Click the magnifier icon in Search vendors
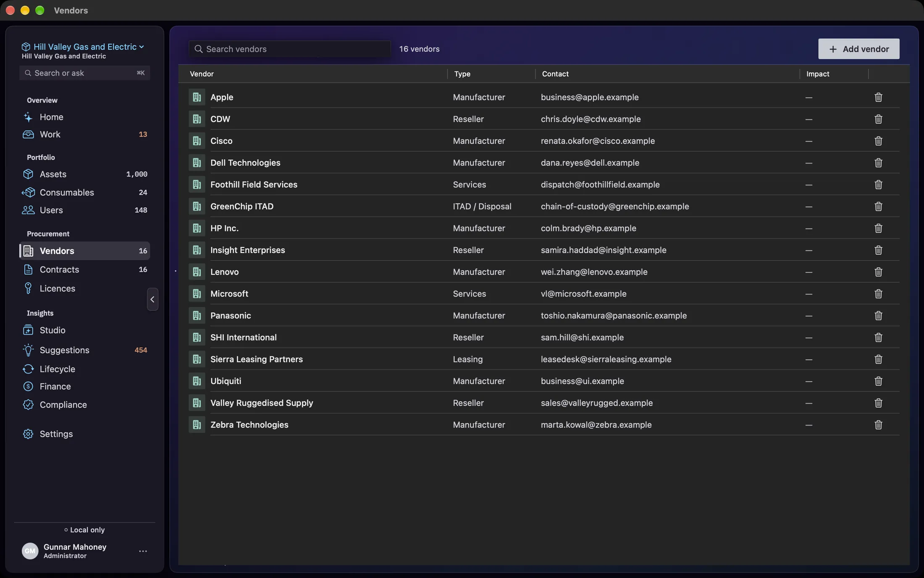 click(x=199, y=49)
